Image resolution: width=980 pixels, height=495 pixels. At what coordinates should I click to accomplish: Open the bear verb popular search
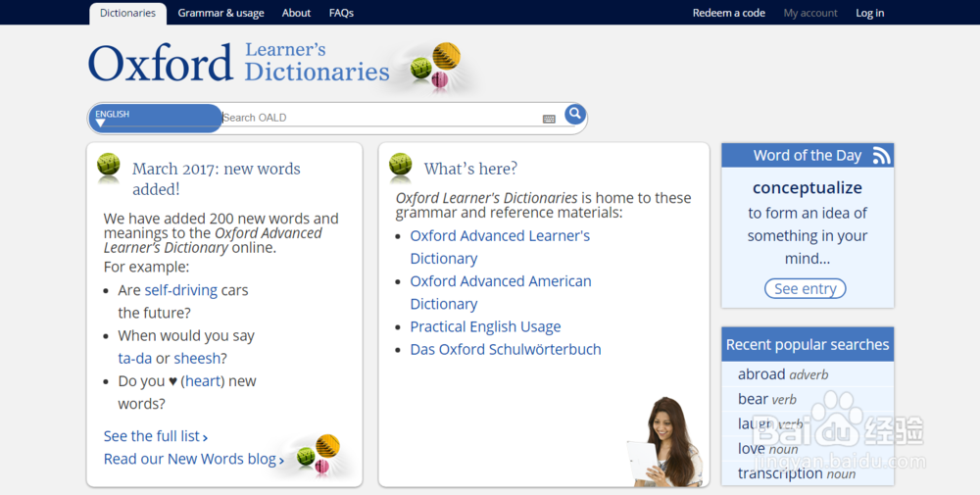[767, 399]
